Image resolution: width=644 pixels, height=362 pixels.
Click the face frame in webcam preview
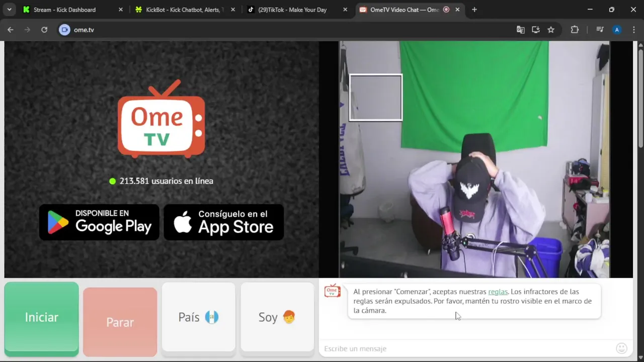(x=376, y=98)
